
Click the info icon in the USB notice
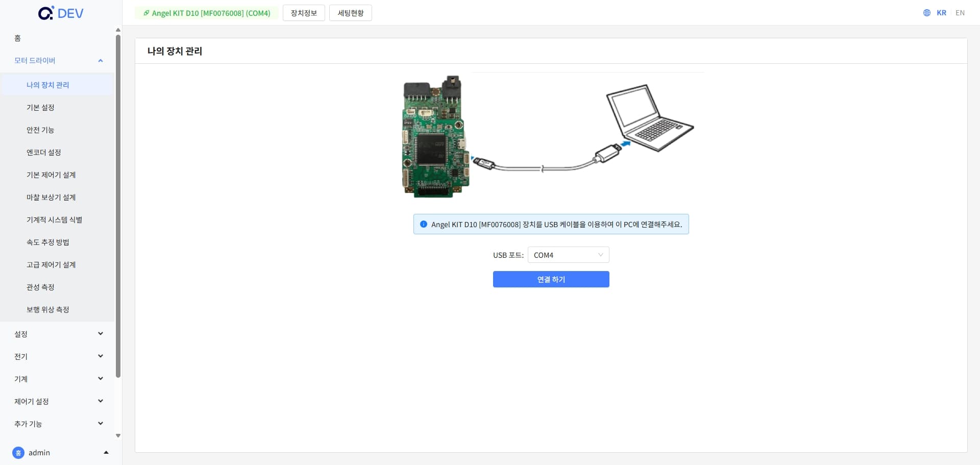[423, 224]
